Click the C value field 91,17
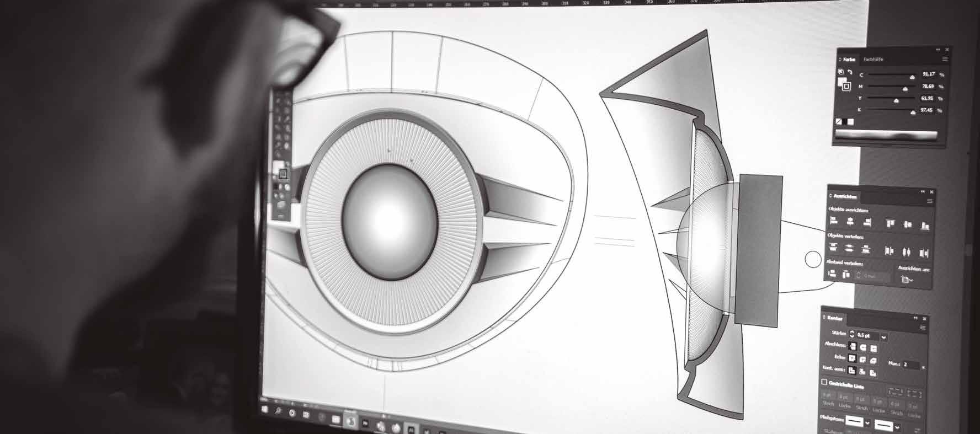980x434 pixels. point(929,74)
